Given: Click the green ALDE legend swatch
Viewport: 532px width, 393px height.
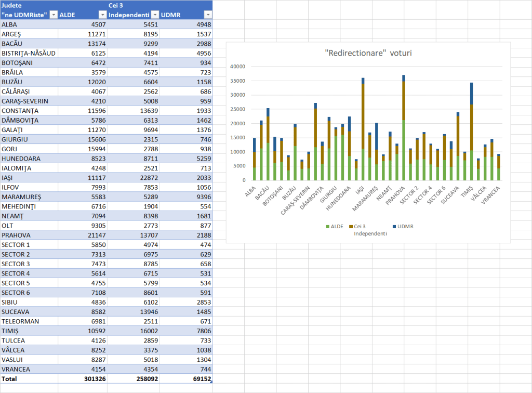Looking at the screenshot, I should click(x=327, y=227).
